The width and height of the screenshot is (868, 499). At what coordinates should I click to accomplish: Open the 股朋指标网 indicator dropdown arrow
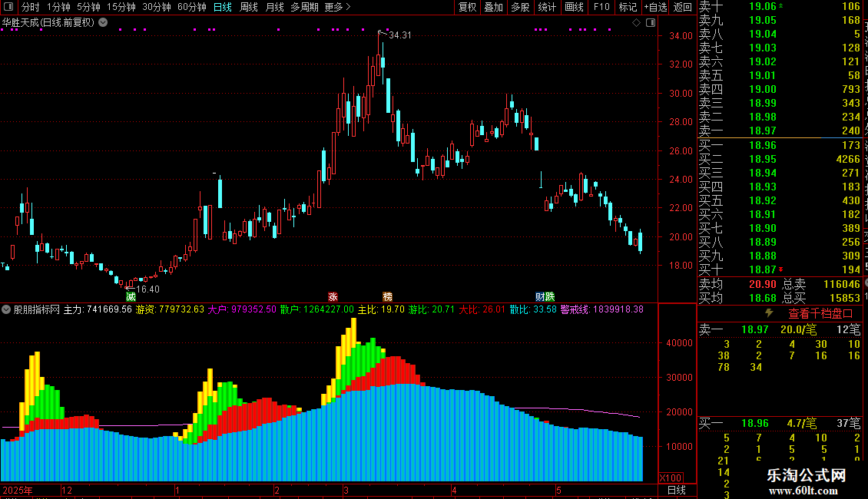[6, 309]
